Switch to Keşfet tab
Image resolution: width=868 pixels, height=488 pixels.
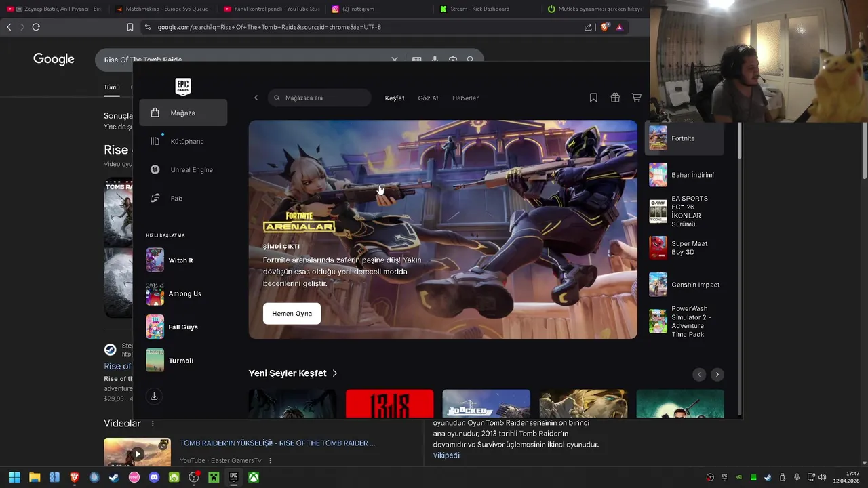click(395, 98)
